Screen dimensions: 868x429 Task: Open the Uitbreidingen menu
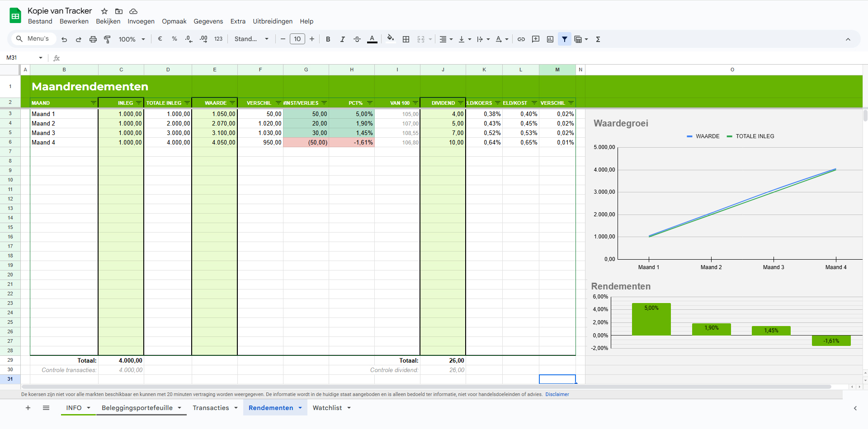273,21
